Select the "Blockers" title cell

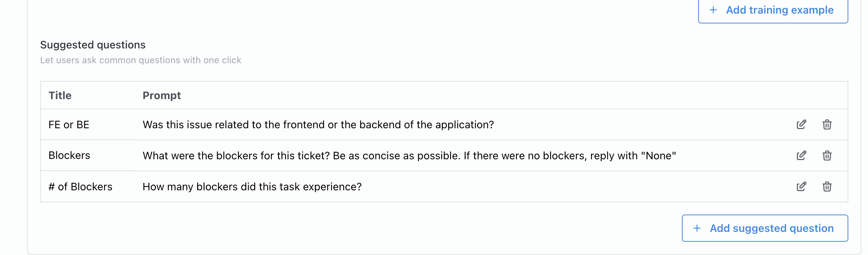[69, 155]
